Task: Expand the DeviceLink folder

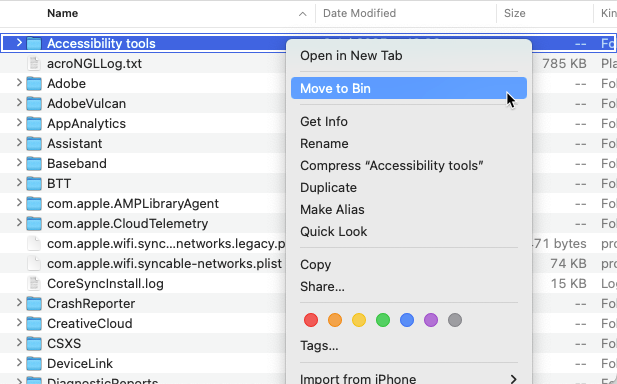Action: 19,363
